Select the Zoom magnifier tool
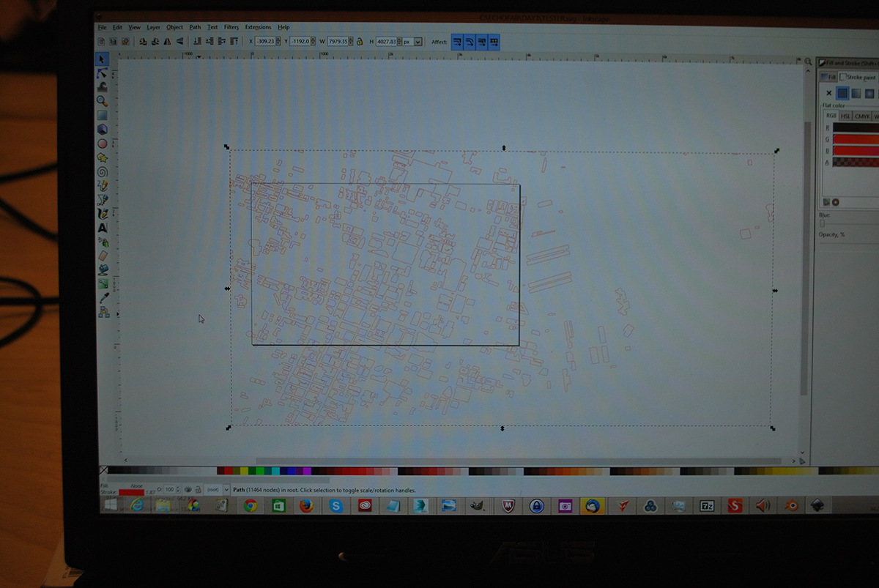Viewport: 879px width, 588px height. tap(103, 101)
